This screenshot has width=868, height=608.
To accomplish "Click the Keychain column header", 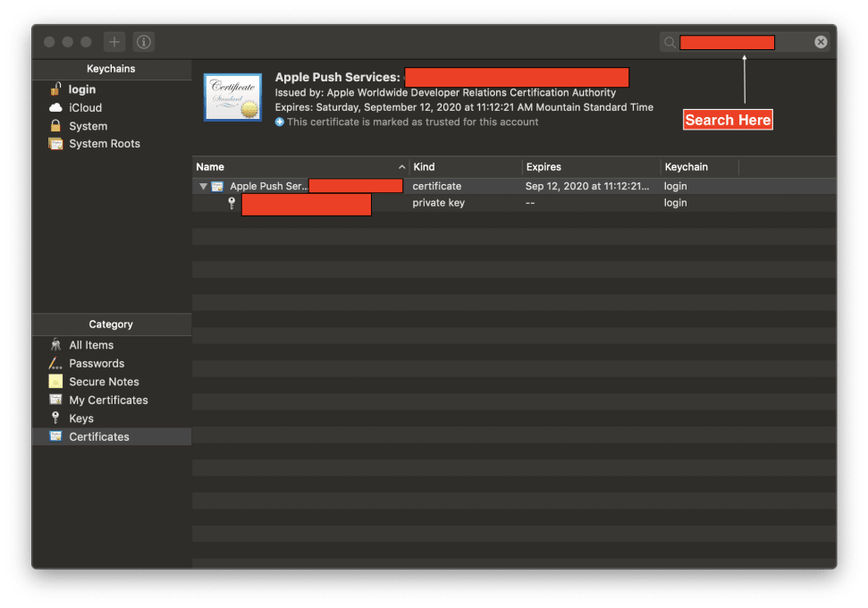I will point(697,167).
